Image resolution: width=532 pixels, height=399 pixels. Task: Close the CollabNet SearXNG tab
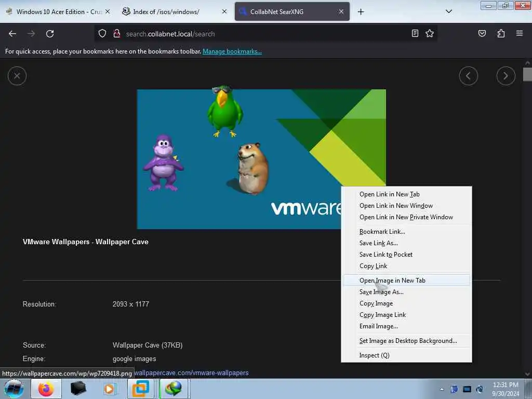coord(341,11)
